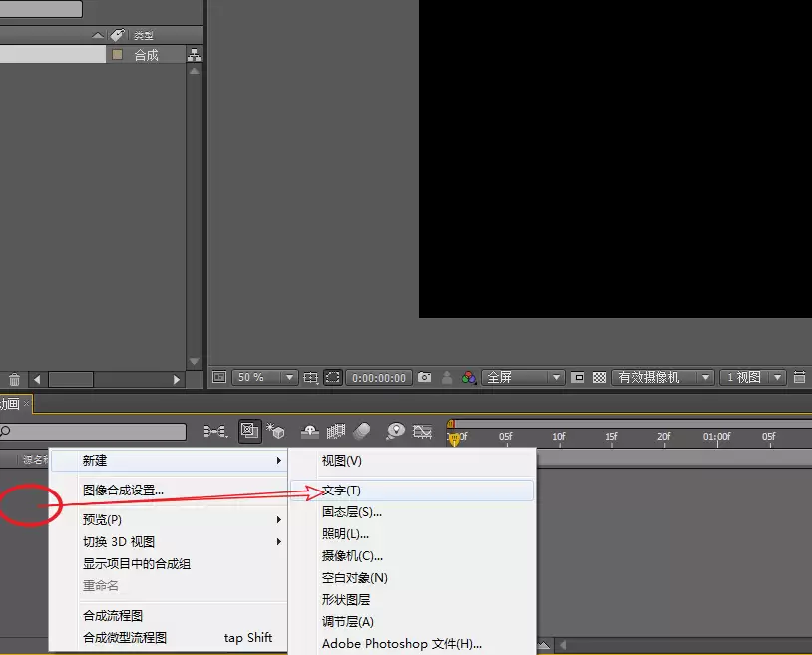
Task: Open the 全屏 resolution dropdown
Action: click(x=522, y=377)
